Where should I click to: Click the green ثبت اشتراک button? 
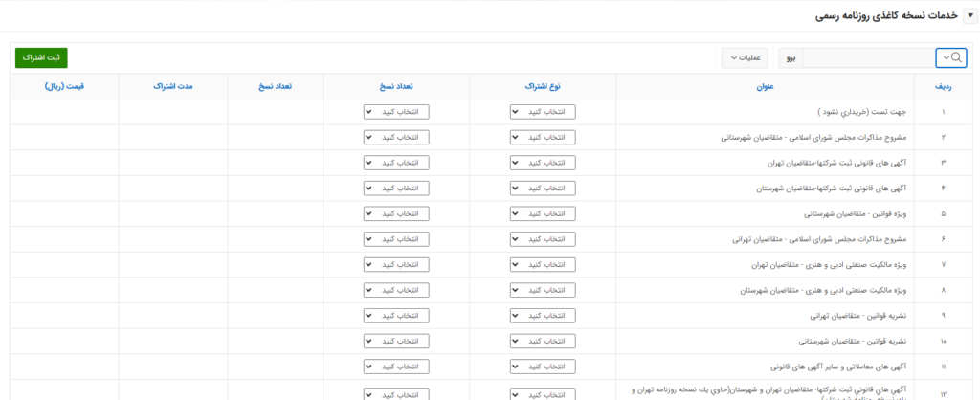[x=41, y=57]
